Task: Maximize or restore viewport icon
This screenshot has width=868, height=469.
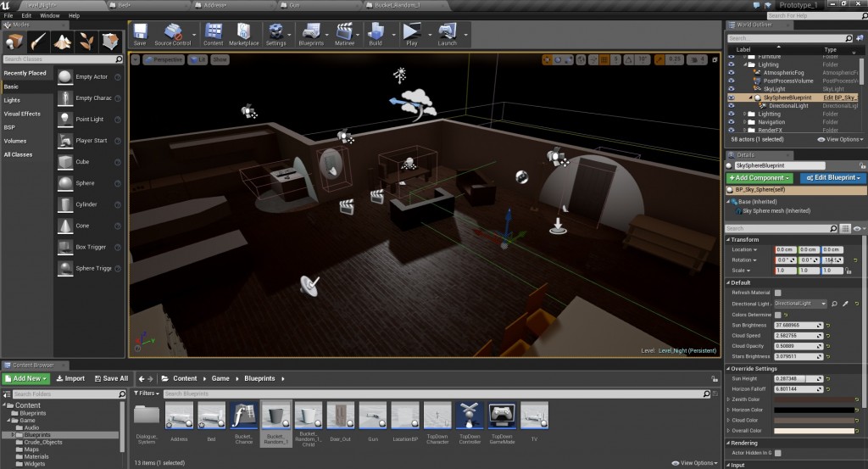Action: tap(715, 59)
